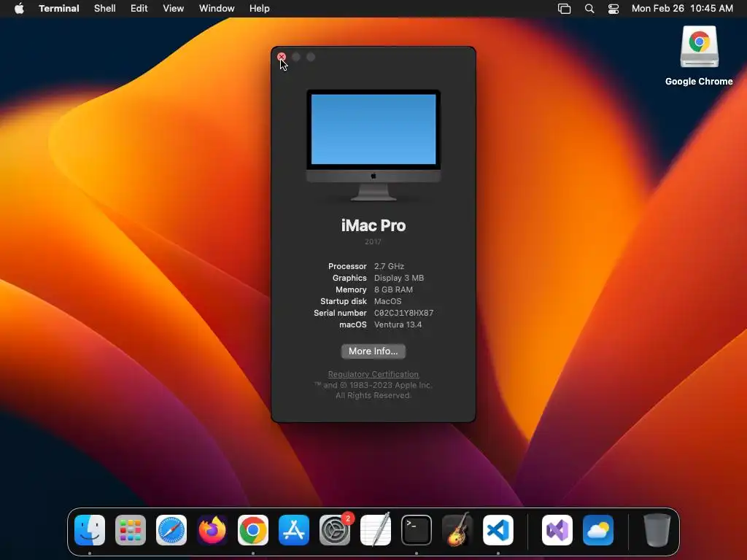
Task: Open Launchpad in the Dock
Action: [131, 530]
